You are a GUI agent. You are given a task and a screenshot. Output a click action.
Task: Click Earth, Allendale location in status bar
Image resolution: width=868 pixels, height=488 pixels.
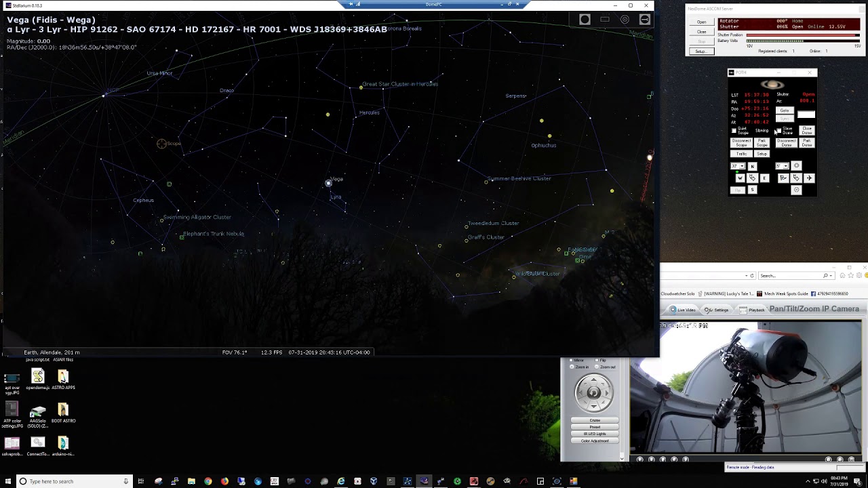[52, 352]
